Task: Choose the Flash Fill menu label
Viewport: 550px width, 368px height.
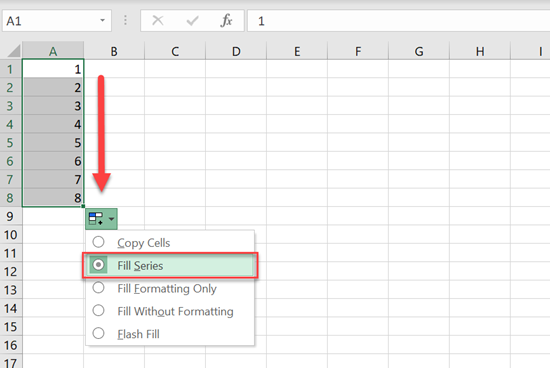Action: tap(139, 334)
